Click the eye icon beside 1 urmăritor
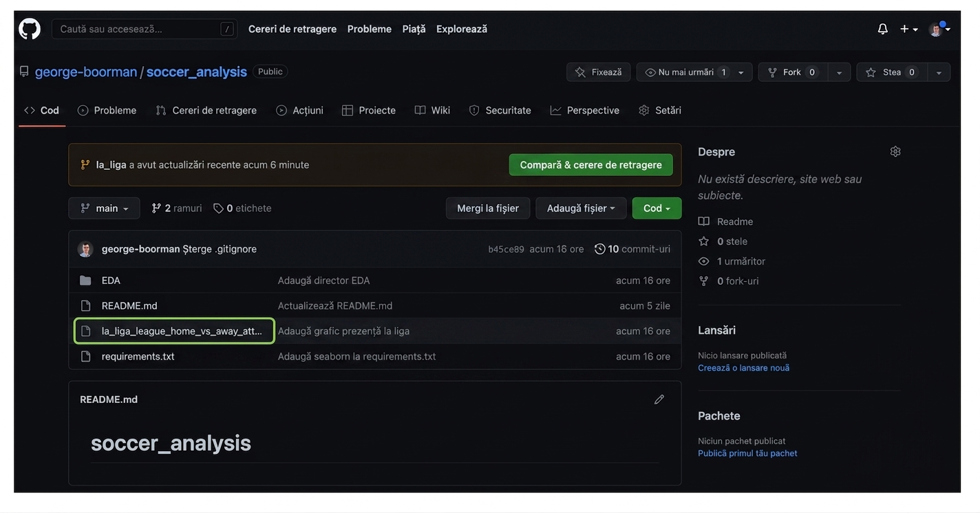Screen dimensions: 980x513 pos(703,261)
